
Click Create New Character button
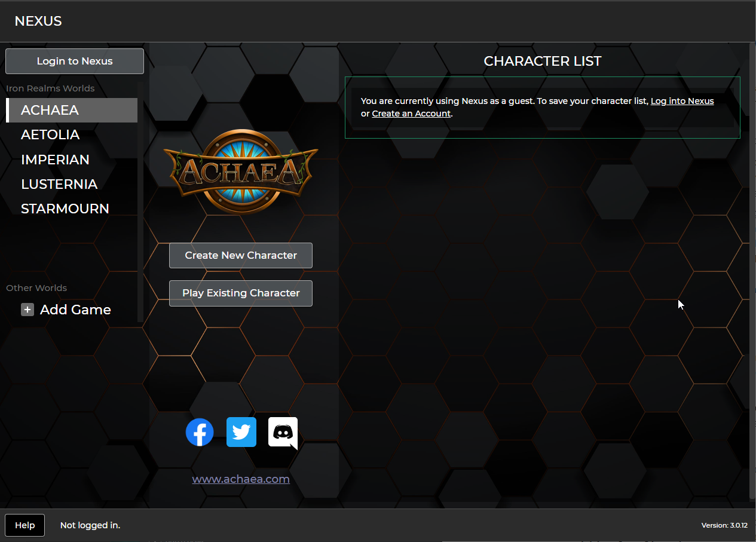click(241, 255)
